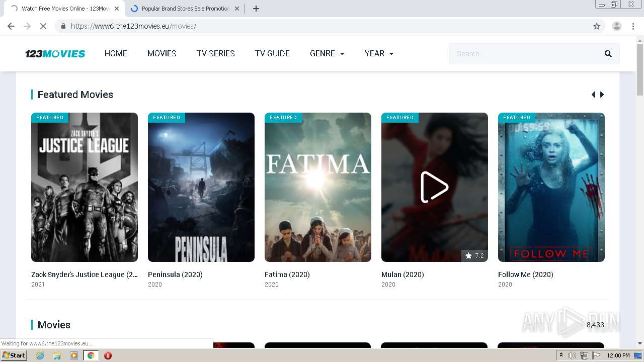Image resolution: width=644 pixels, height=362 pixels.
Task: Open Zack Snyder's Justice League title link
Action: point(85,275)
